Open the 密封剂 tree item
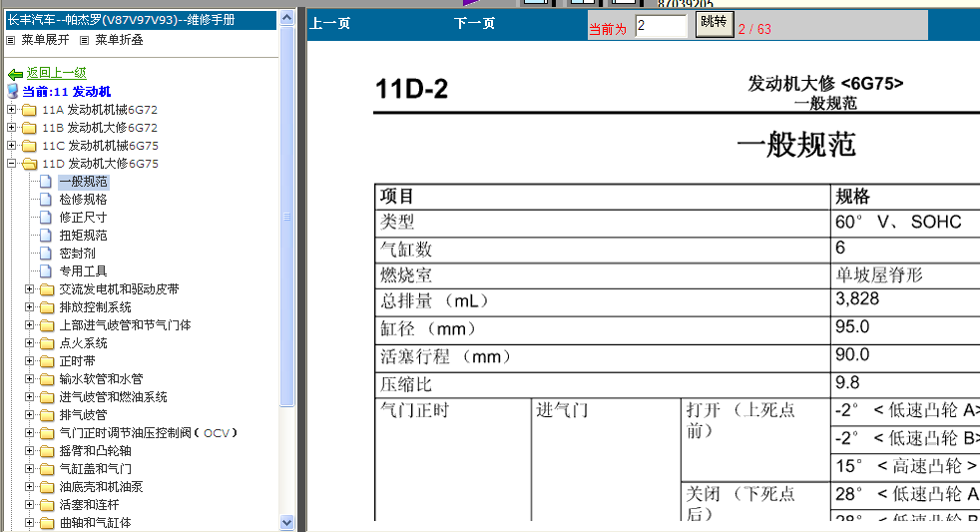 click(78, 254)
